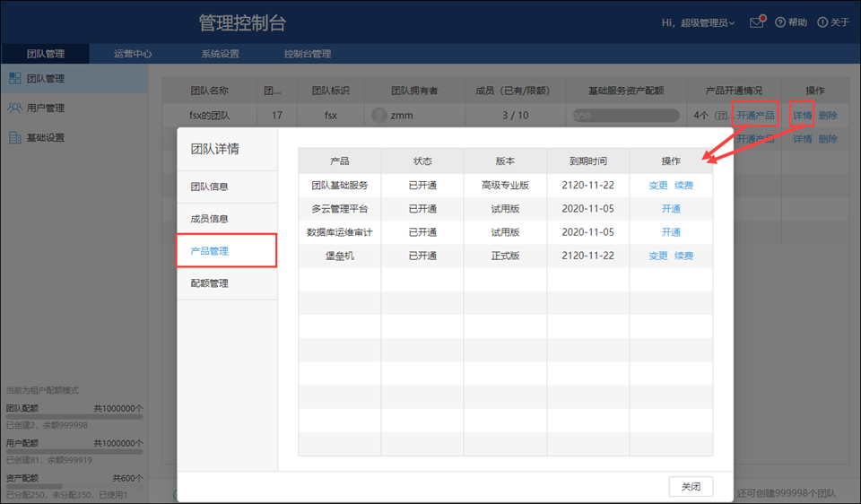
Task: Click the 团队管理 grid icon in sidebar
Action: (15, 79)
